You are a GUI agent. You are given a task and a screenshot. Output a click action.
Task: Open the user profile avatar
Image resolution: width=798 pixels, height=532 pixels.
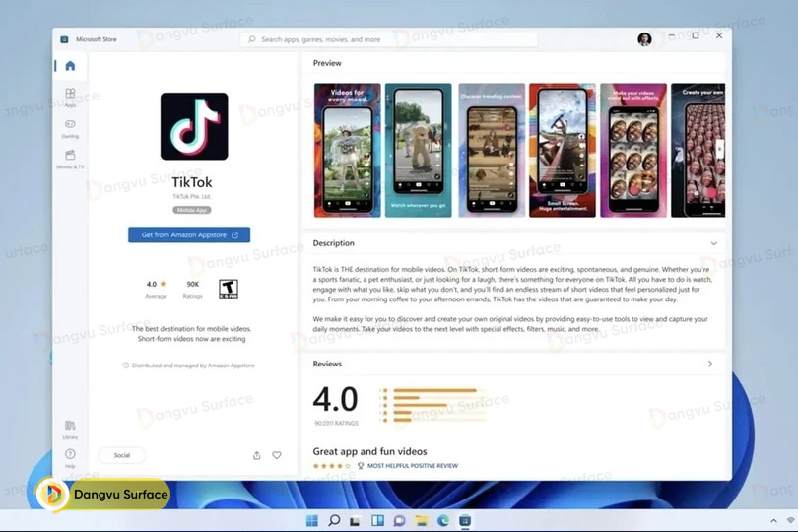[644, 39]
